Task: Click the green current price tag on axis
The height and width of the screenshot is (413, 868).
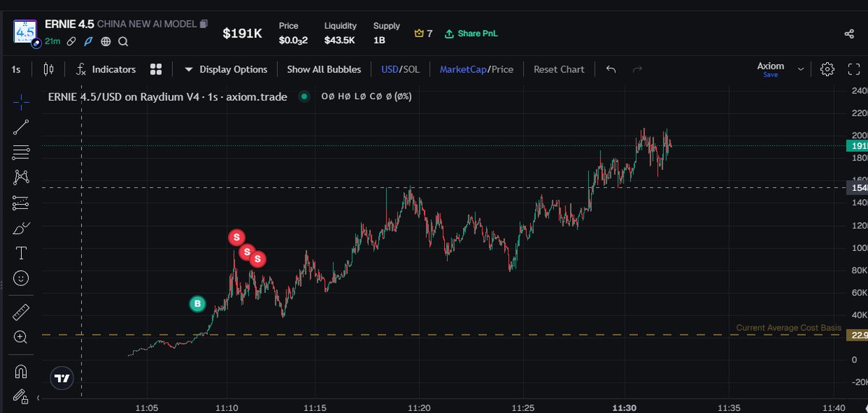Action: coord(858,146)
